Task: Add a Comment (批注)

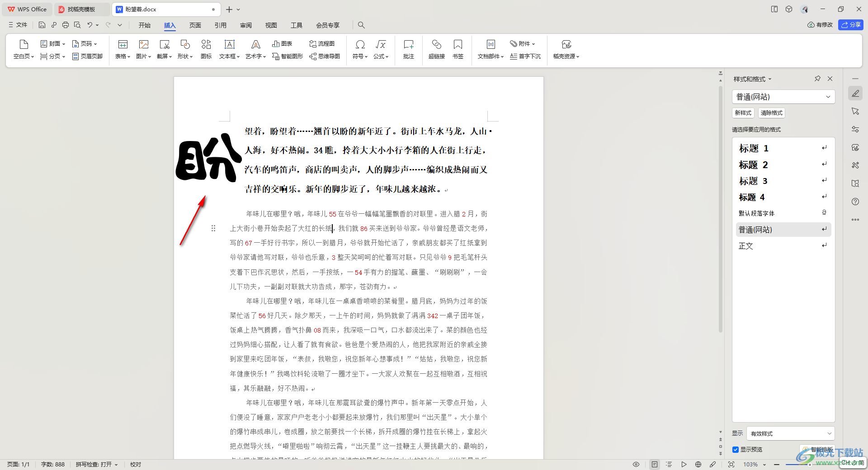Action: click(409, 49)
